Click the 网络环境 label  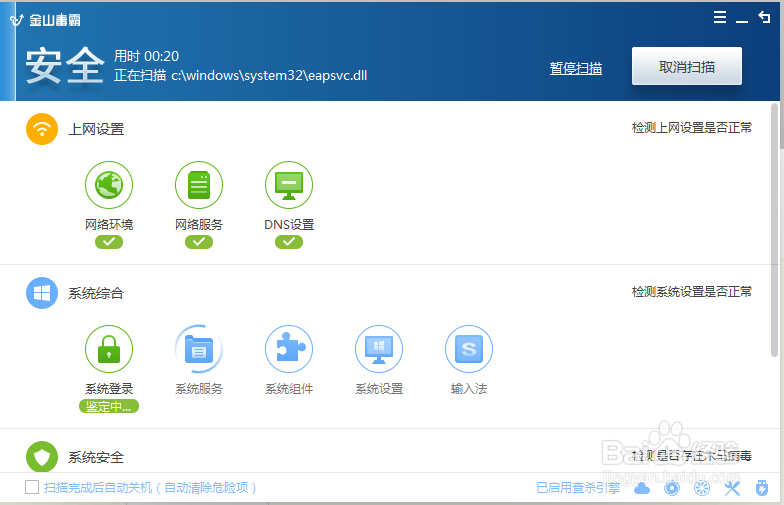(x=109, y=224)
